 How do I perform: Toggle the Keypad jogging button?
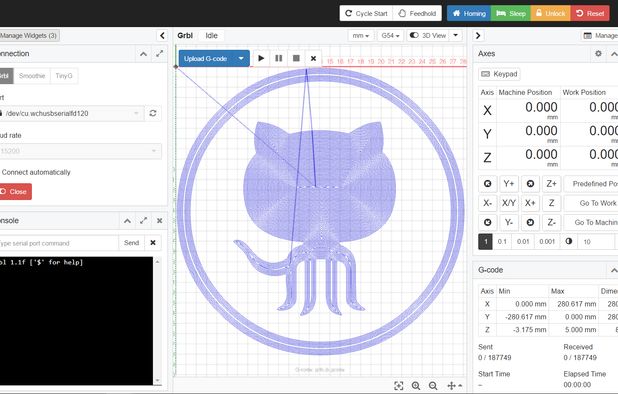(x=499, y=74)
